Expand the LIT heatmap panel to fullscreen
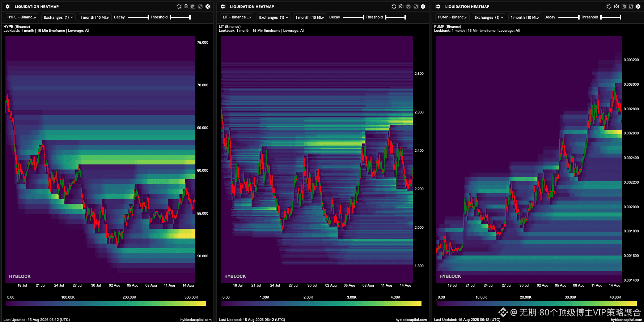The width and height of the screenshot is (644, 322). point(416,7)
